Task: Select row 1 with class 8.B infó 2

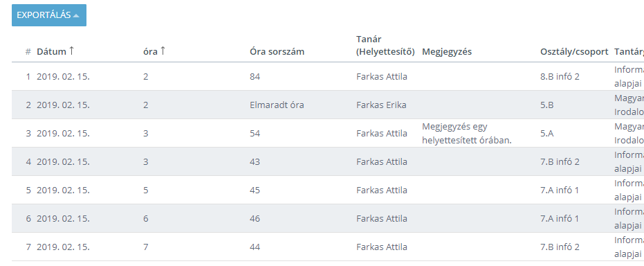Action: point(328,76)
